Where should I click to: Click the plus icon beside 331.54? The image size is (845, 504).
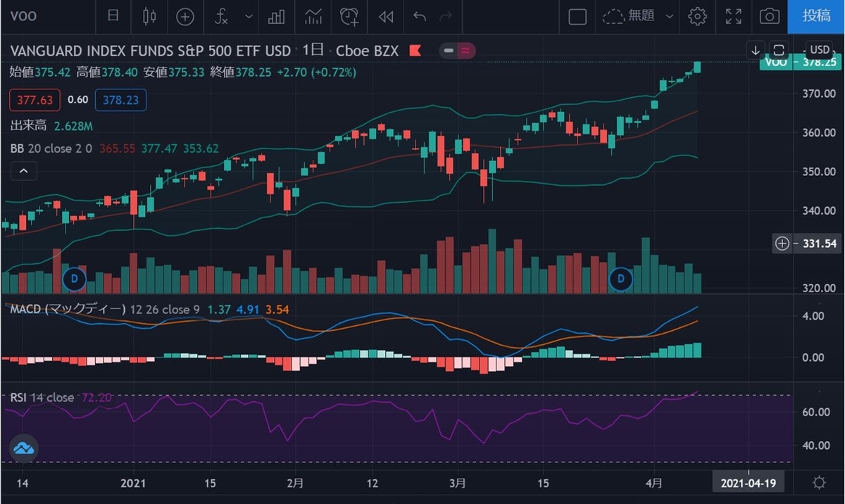[782, 244]
